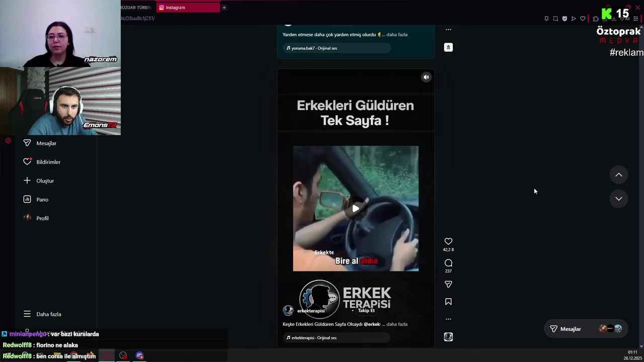Viewport: 644px width, 362px height.
Task: Open comments on the reel, 237 count
Action: click(x=448, y=263)
